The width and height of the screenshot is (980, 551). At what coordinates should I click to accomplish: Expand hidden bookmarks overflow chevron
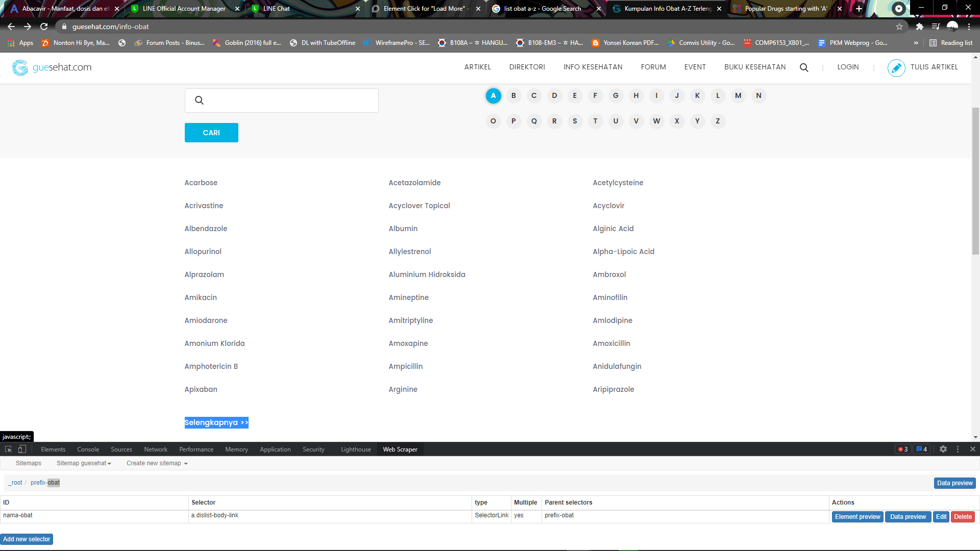(x=916, y=43)
